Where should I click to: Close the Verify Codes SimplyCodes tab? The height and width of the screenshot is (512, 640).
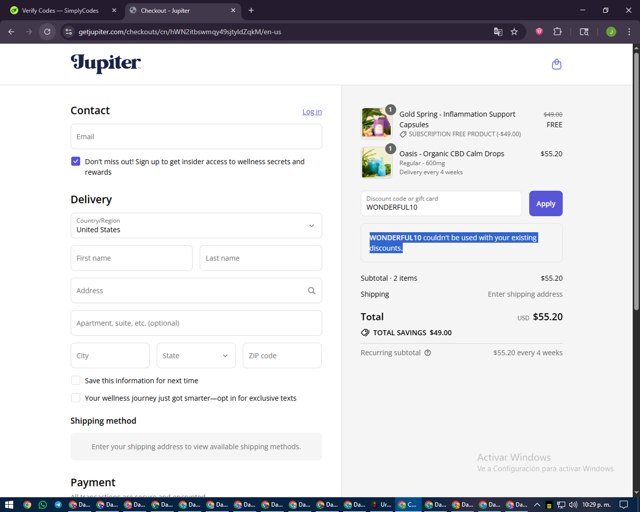click(114, 10)
